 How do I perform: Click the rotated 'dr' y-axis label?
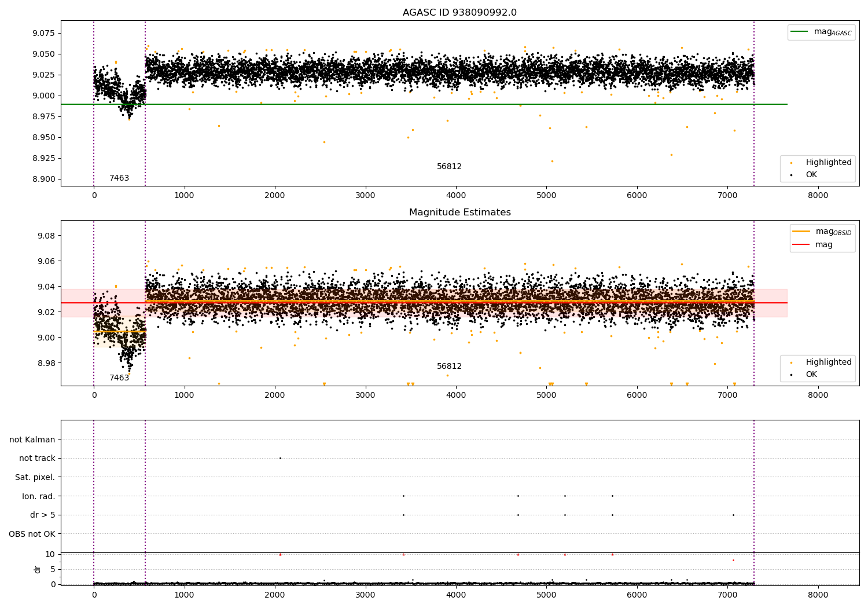(38, 569)
